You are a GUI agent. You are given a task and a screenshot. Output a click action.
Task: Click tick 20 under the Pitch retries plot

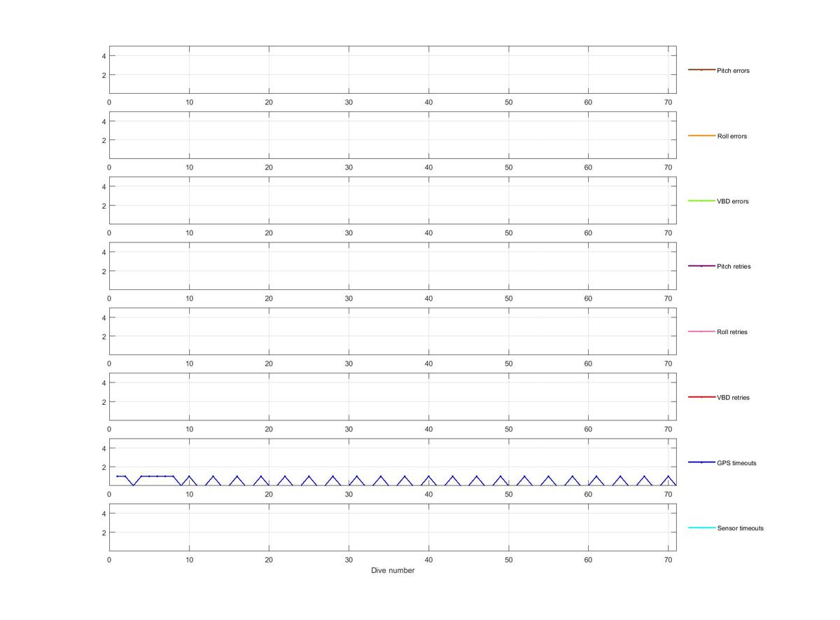tap(269, 298)
